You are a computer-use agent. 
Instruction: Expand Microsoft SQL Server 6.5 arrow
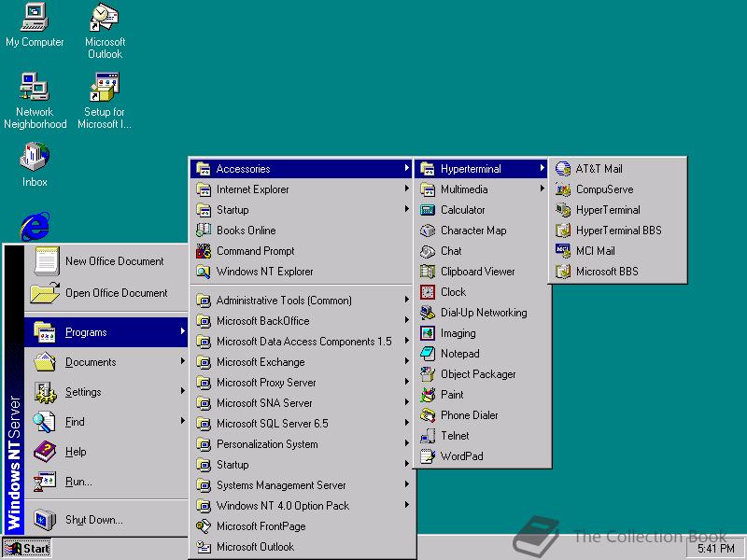tap(406, 423)
